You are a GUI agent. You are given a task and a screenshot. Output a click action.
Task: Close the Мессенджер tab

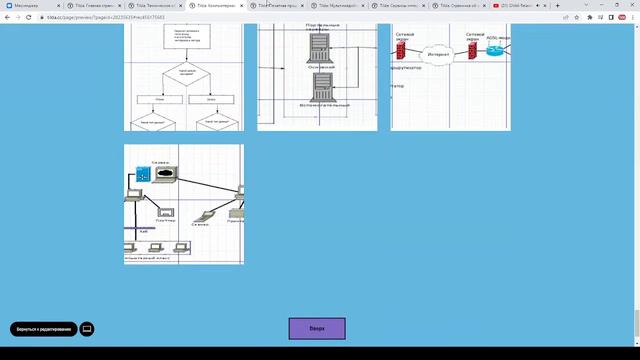click(58, 6)
